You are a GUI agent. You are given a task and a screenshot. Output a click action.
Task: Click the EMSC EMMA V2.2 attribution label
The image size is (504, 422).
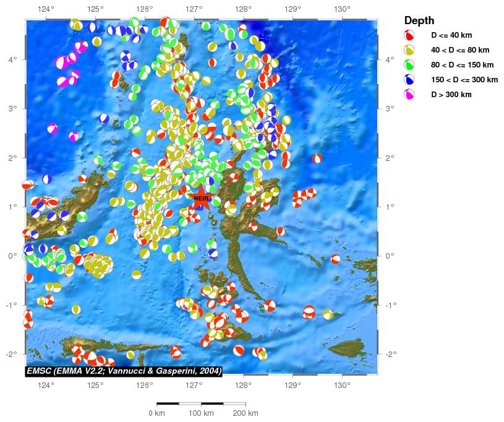(x=124, y=371)
